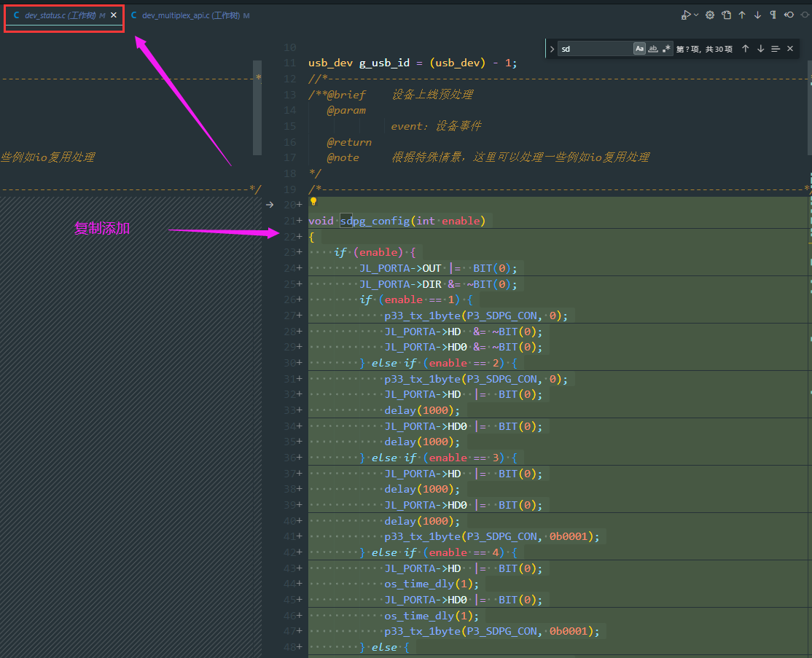Screen dimensions: 812x658
Task: Click the open file icon in the editor toolbar
Action: 727,15
